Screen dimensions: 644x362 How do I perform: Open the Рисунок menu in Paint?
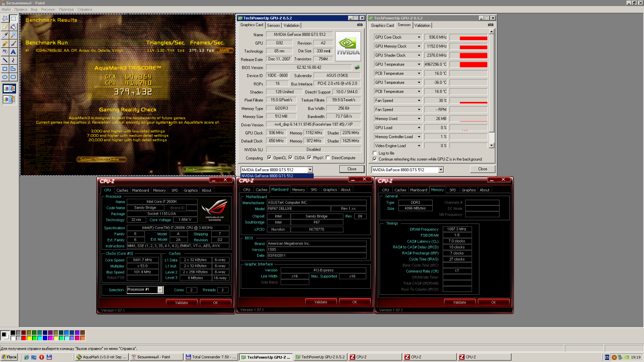tap(48, 9)
